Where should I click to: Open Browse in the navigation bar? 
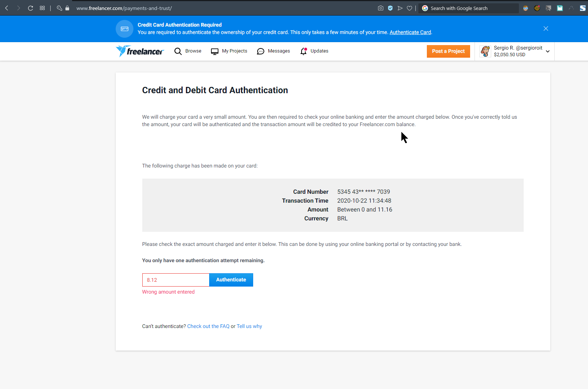point(188,51)
